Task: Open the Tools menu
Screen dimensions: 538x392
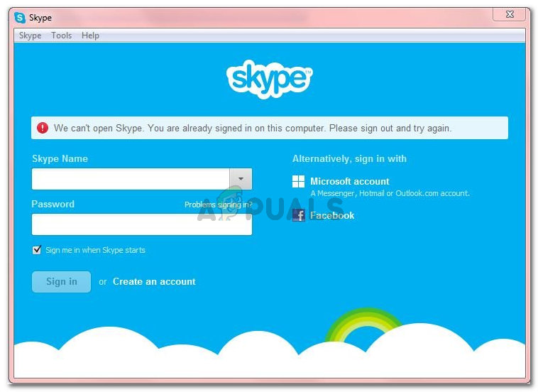Action: 62,36
